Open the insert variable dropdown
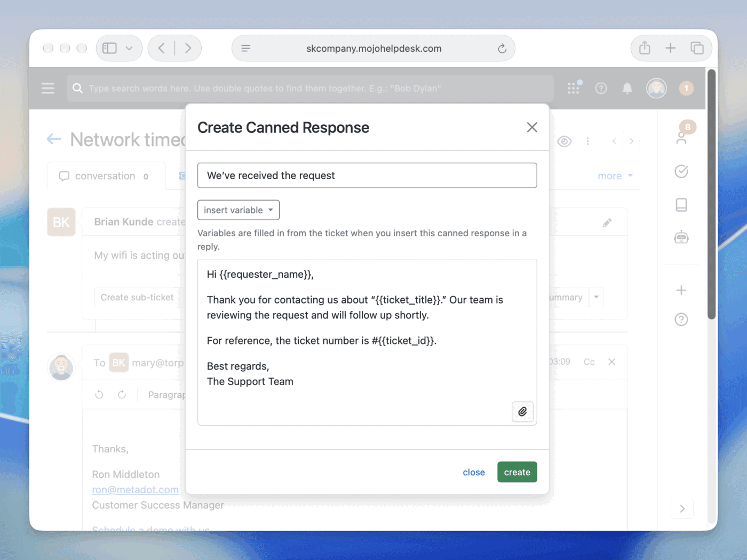This screenshot has width=747, height=560. click(x=239, y=210)
